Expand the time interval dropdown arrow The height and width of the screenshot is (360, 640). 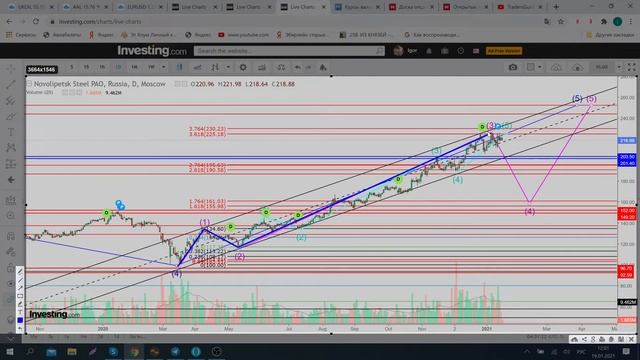click(164, 67)
